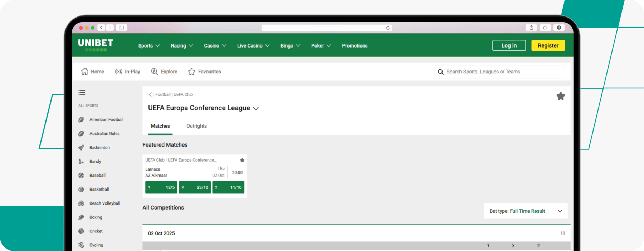The width and height of the screenshot is (644, 251).
Task: Open the Bet type Full Time Result dropdown
Action: tap(526, 211)
